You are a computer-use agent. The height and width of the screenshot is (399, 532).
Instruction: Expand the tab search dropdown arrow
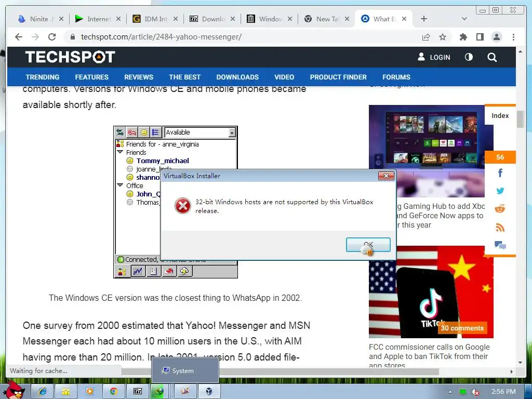(x=464, y=19)
